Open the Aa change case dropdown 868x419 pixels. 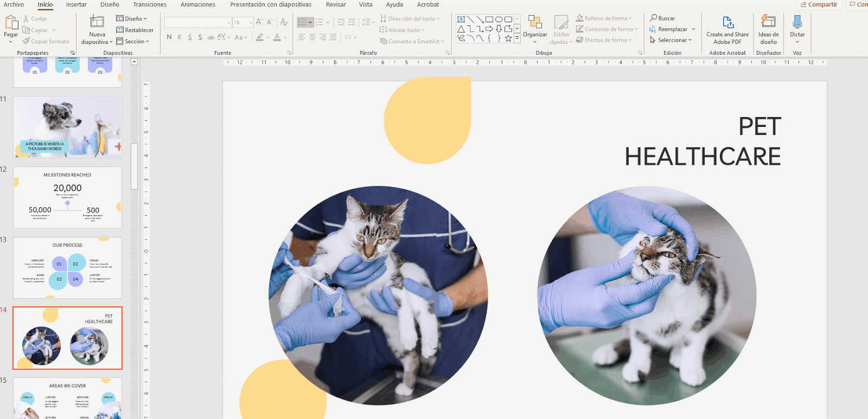coord(240,37)
